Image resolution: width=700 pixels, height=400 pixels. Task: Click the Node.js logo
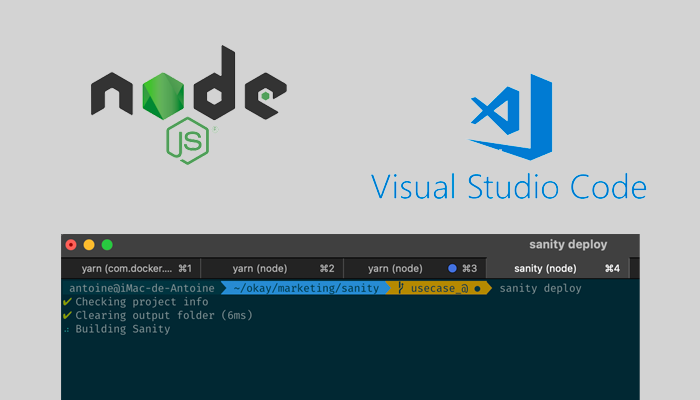click(x=189, y=105)
